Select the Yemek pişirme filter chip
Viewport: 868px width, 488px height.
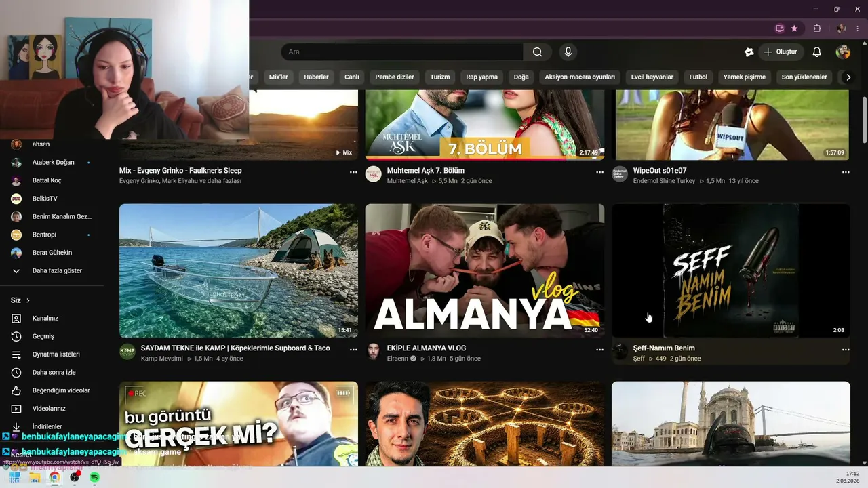coord(745,77)
